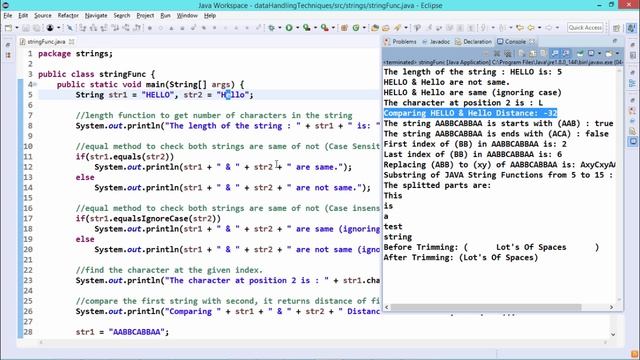This screenshot has height=360, width=640.
Task: Toggle Word Wrap in Console toolbar
Action: click(x=543, y=53)
